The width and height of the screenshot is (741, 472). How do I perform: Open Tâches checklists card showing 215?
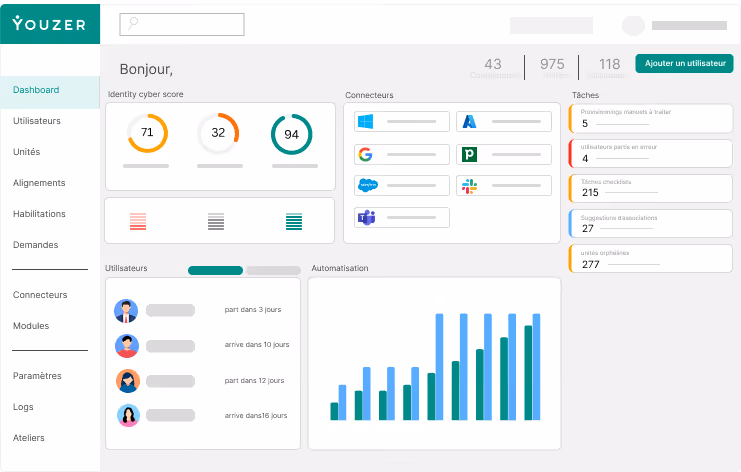tap(650, 188)
